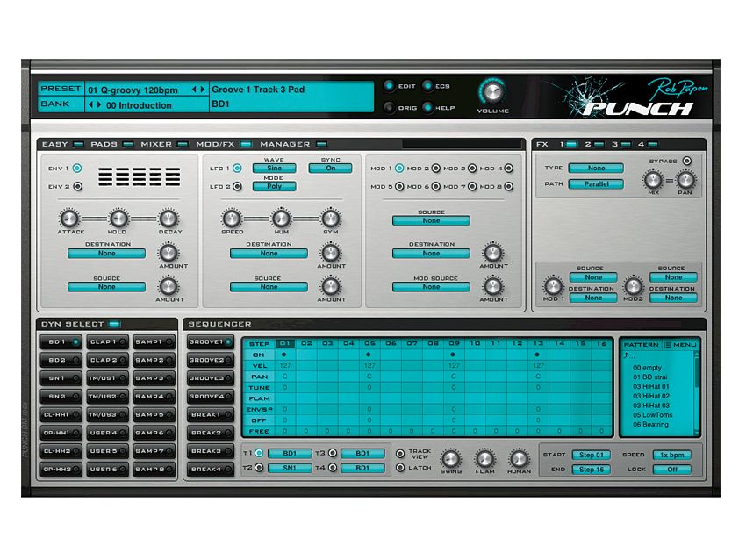746x560 pixels.
Task: Switch to FX slot 2 tab
Action: click(594, 144)
